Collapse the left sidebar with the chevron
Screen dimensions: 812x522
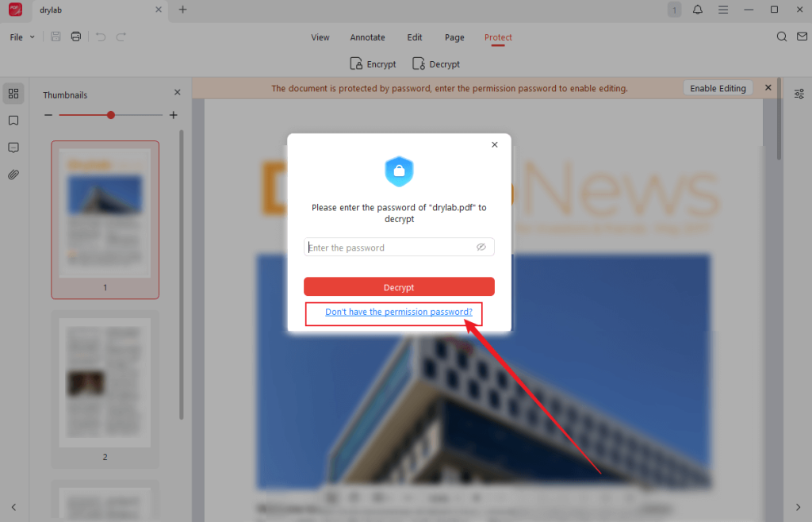click(13, 506)
